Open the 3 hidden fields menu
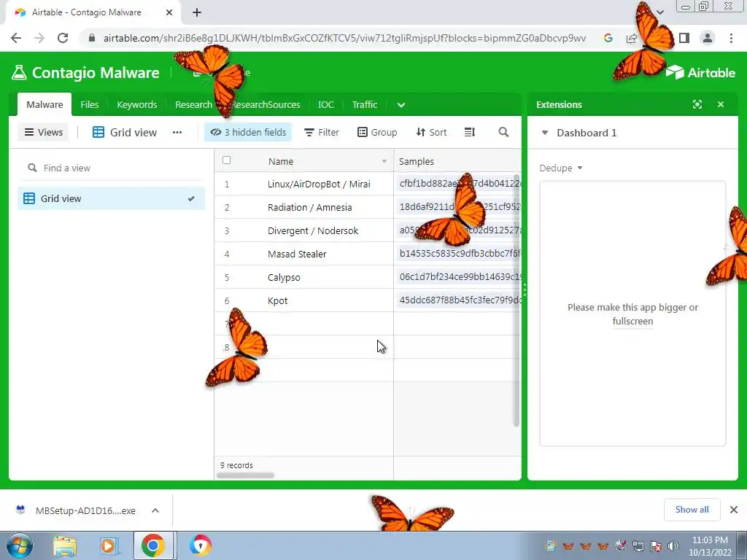 [248, 132]
